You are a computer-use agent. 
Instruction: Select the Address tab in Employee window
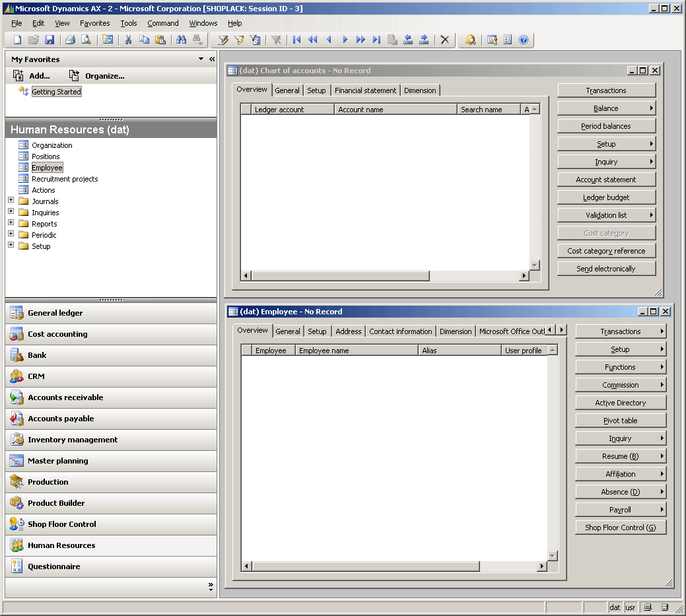(348, 331)
